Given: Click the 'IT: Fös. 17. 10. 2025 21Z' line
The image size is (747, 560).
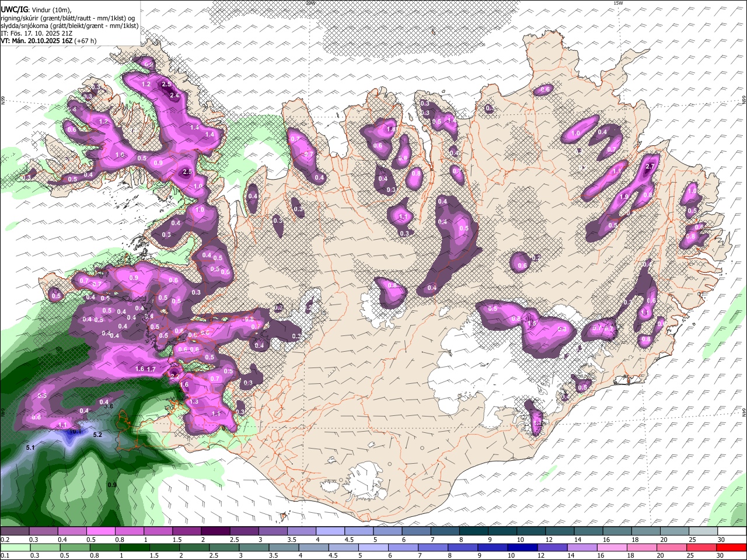Looking at the screenshot, I should [36, 33].
